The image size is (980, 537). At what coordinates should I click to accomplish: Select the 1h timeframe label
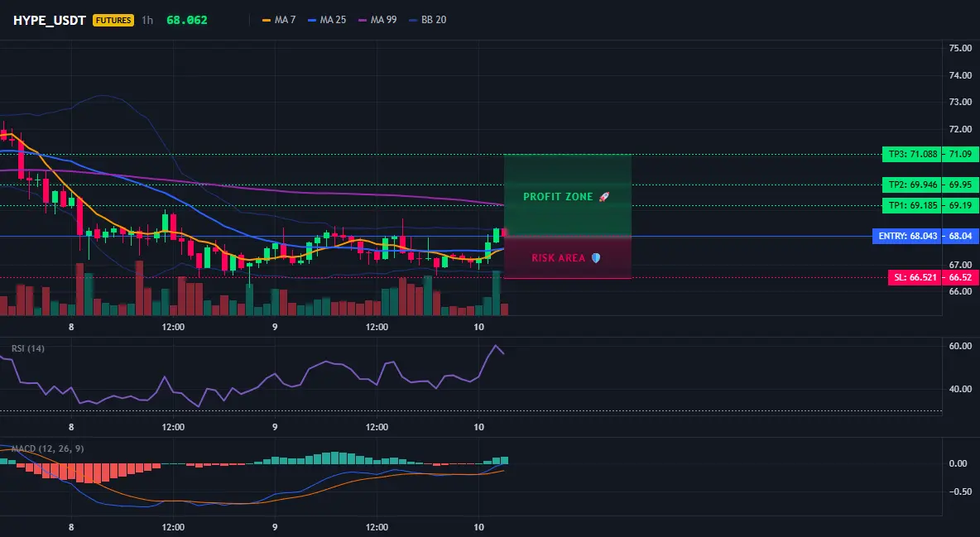coord(147,20)
